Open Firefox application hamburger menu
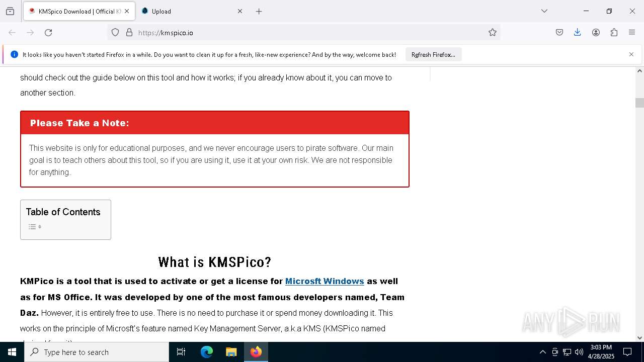Viewport: 644px width, 362px height. (632, 32)
